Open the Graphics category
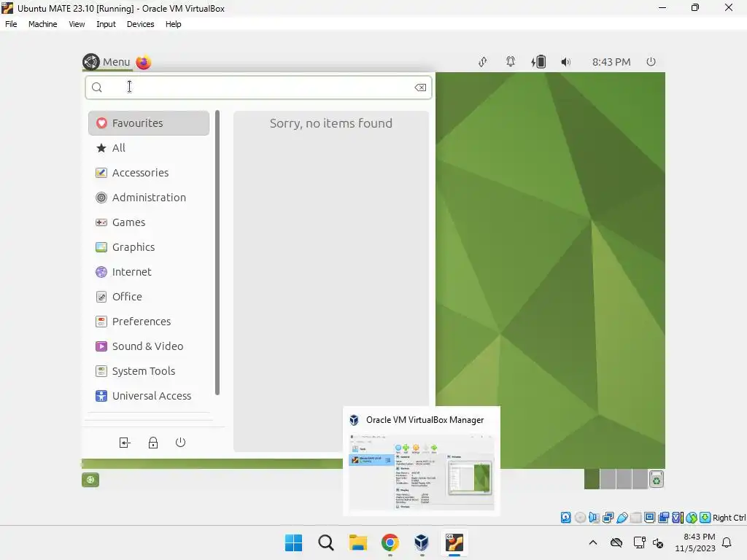This screenshot has width=747, height=560. point(149,246)
